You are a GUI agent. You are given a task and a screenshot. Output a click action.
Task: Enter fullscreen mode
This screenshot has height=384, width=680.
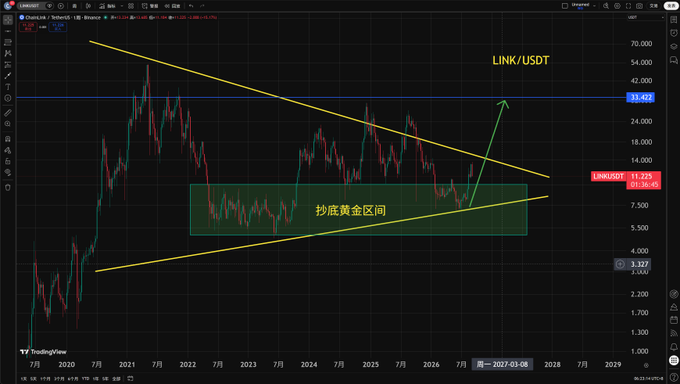(x=628, y=6)
